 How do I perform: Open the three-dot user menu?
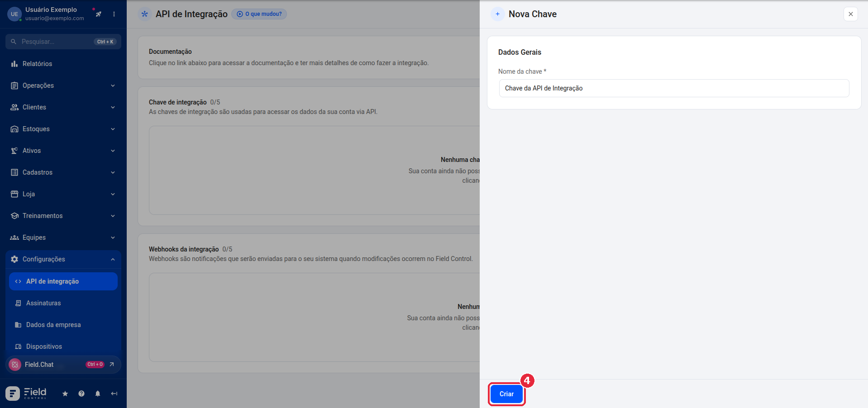pyautogui.click(x=114, y=14)
